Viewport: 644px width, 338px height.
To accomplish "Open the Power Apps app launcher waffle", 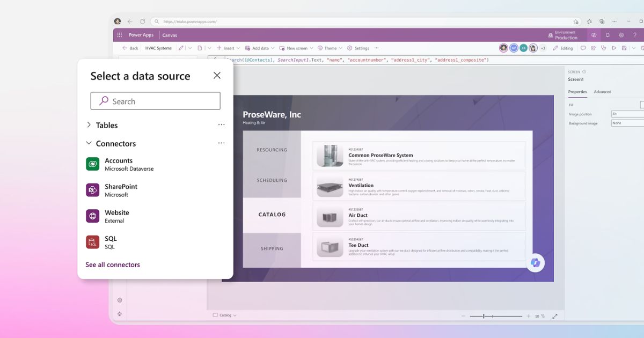I will (x=119, y=35).
